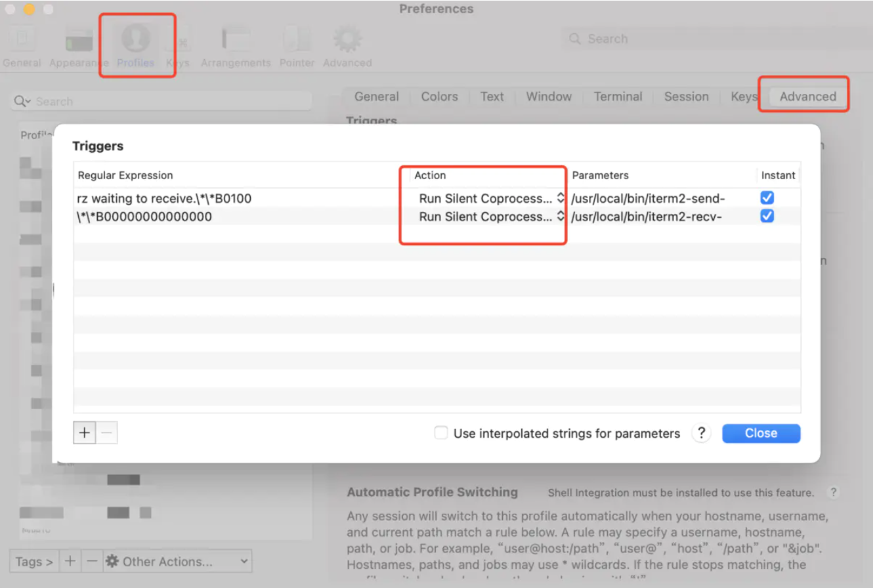Select the Pointer preferences icon
Image resolution: width=877 pixels, height=588 pixels.
297,46
